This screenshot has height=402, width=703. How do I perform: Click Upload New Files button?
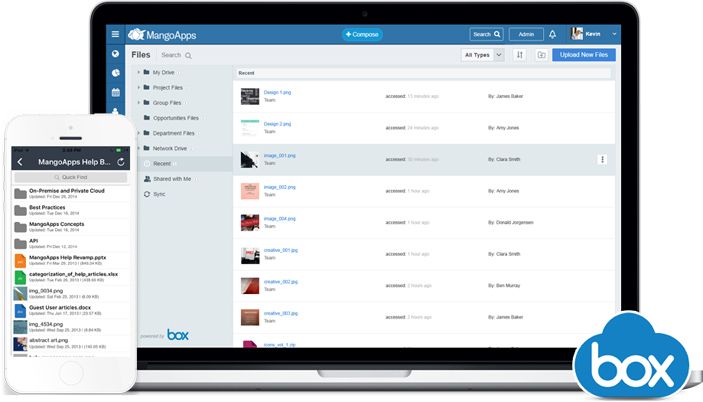coord(584,55)
